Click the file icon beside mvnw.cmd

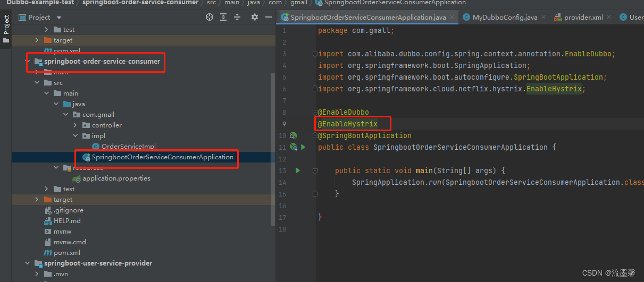(x=48, y=242)
